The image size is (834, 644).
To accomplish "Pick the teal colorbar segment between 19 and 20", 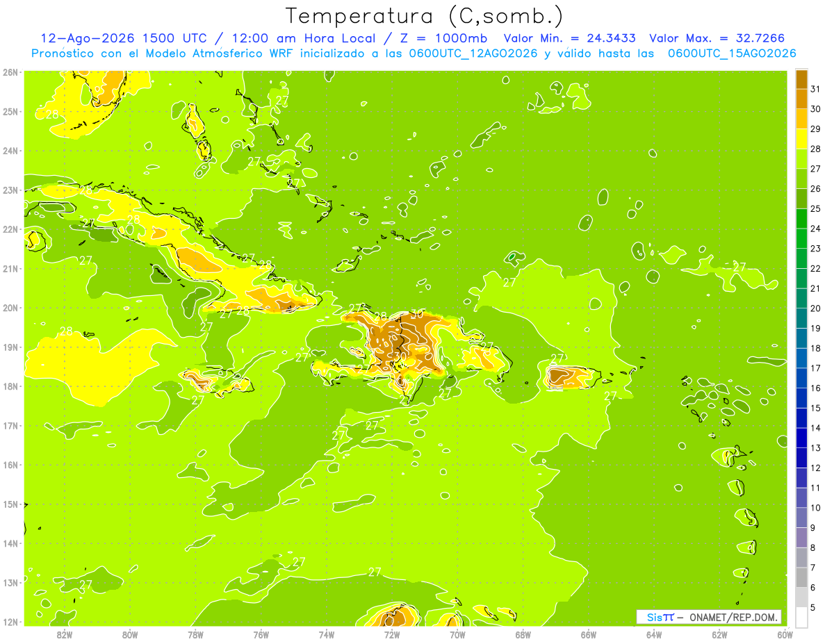I will click(x=801, y=318).
